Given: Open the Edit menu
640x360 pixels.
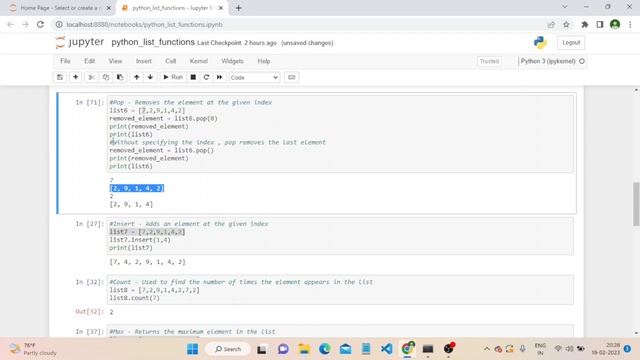Looking at the screenshot, I should (x=89, y=61).
